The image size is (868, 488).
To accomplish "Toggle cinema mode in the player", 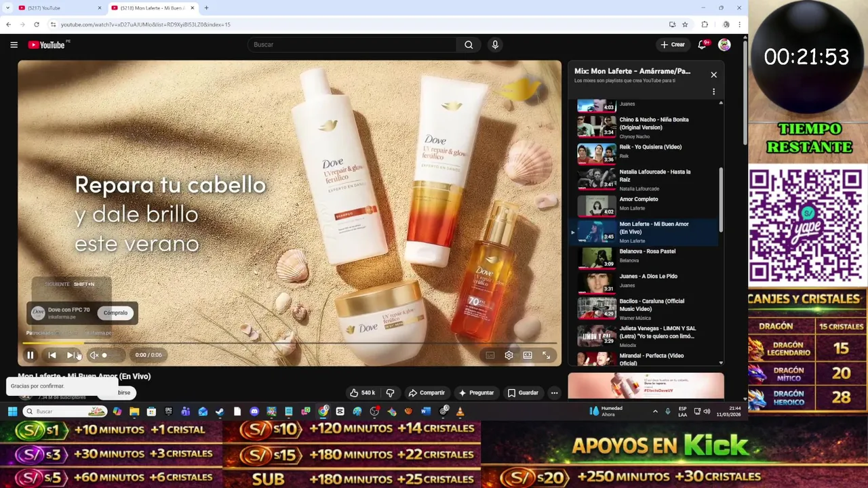I will tap(528, 355).
